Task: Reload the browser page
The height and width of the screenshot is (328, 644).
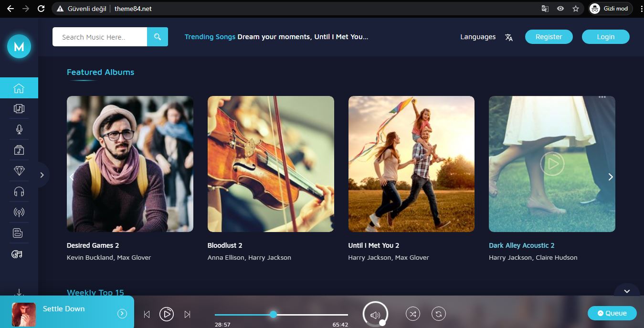Action: [41, 9]
